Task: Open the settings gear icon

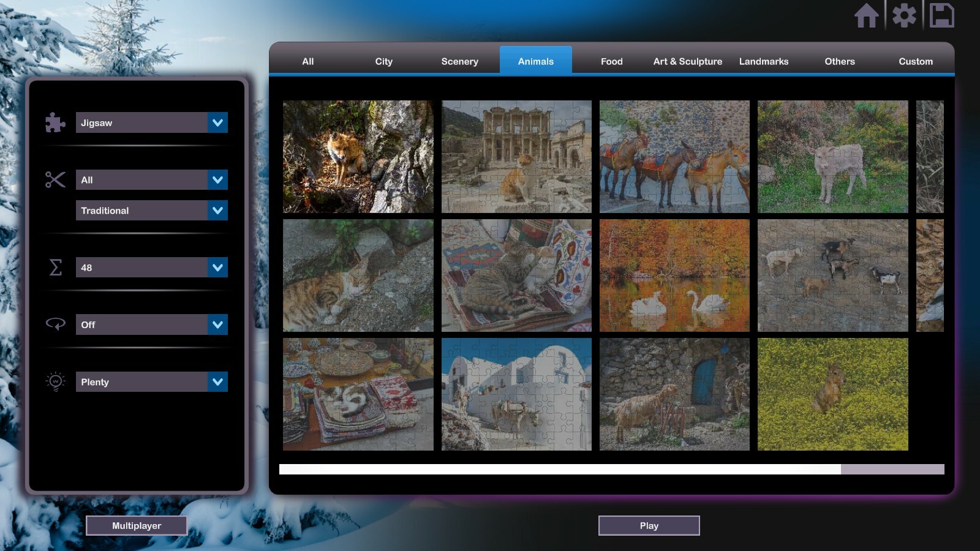Action: (x=905, y=16)
